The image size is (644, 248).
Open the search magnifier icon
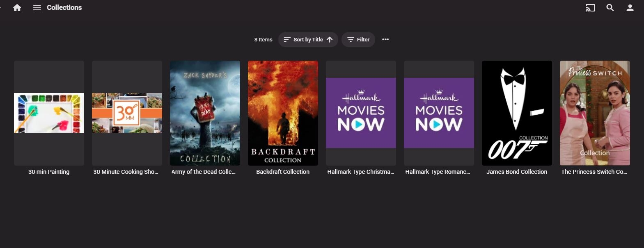tap(610, 8)
